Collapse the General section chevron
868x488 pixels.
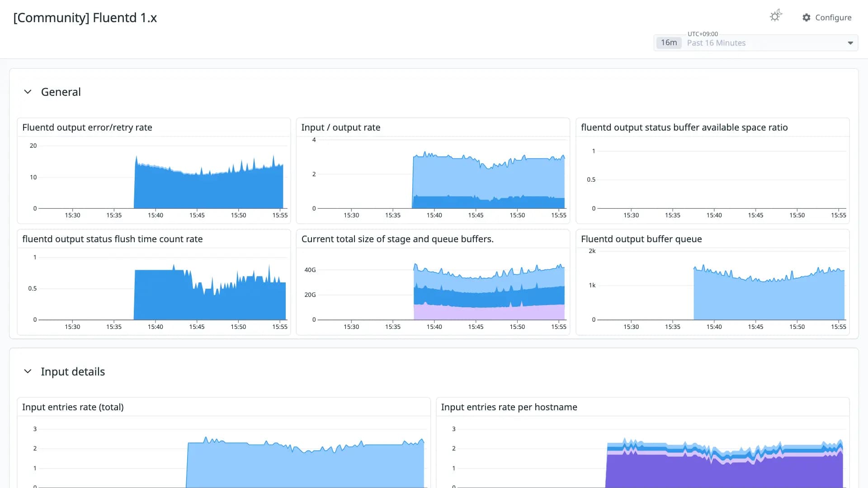(28, 92)
